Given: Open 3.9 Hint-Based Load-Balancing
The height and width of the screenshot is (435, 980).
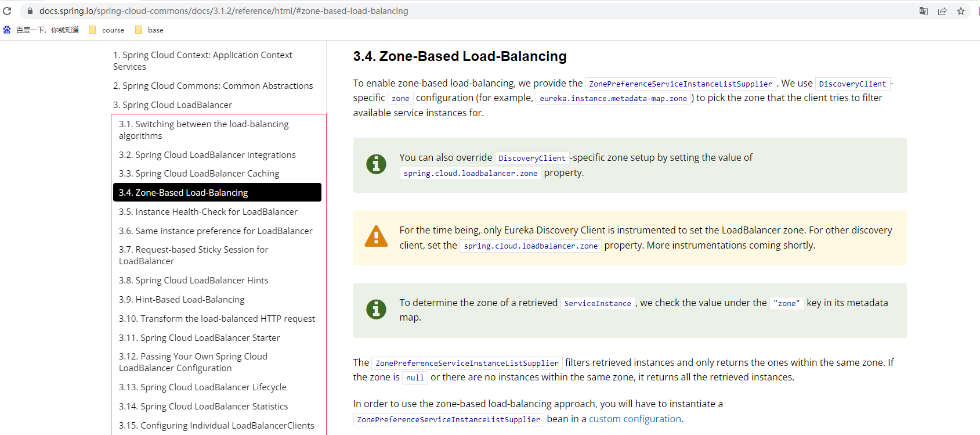Looking at the screenshot, I should pyautogui.click(x=182, y=300).
